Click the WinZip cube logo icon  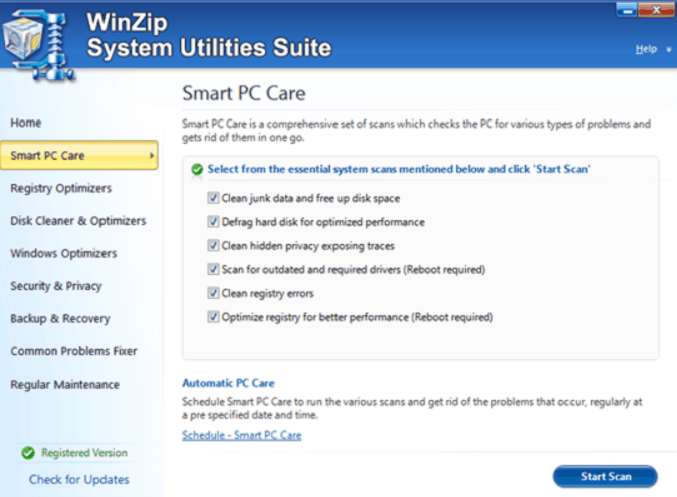[x=38, y=47]
